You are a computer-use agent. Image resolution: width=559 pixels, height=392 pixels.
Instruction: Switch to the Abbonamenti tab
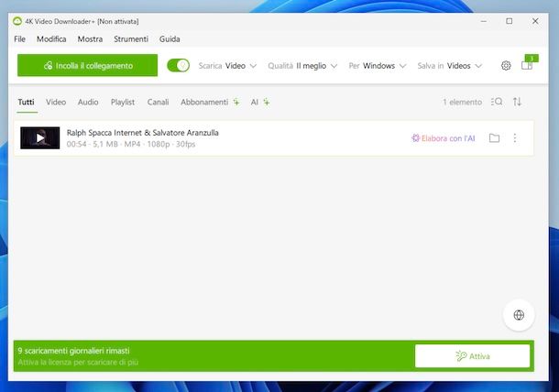pyautogui.click(x=210, y=103)
